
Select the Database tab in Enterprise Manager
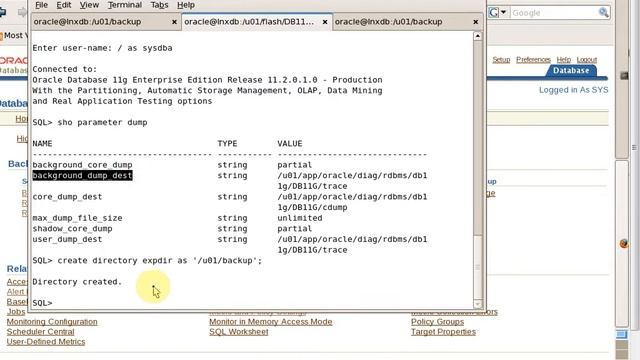pyautogui.click(x=571, y=70)
